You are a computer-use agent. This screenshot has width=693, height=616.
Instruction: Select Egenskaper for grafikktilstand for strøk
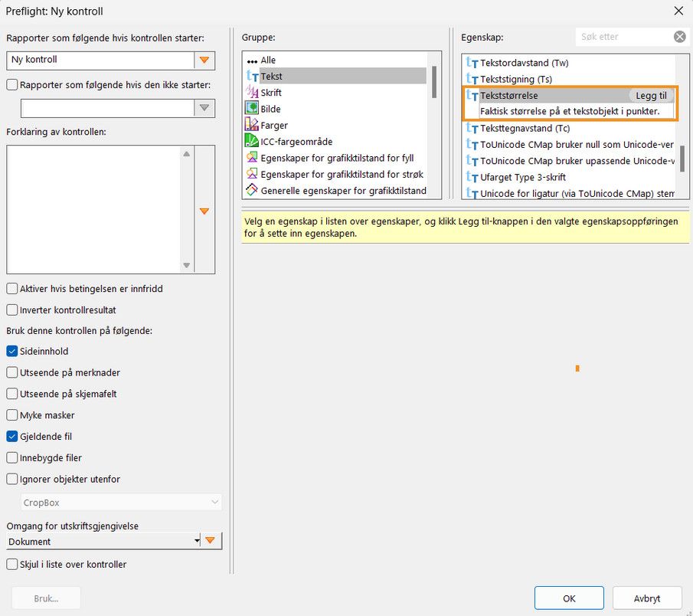click(342, 174)
